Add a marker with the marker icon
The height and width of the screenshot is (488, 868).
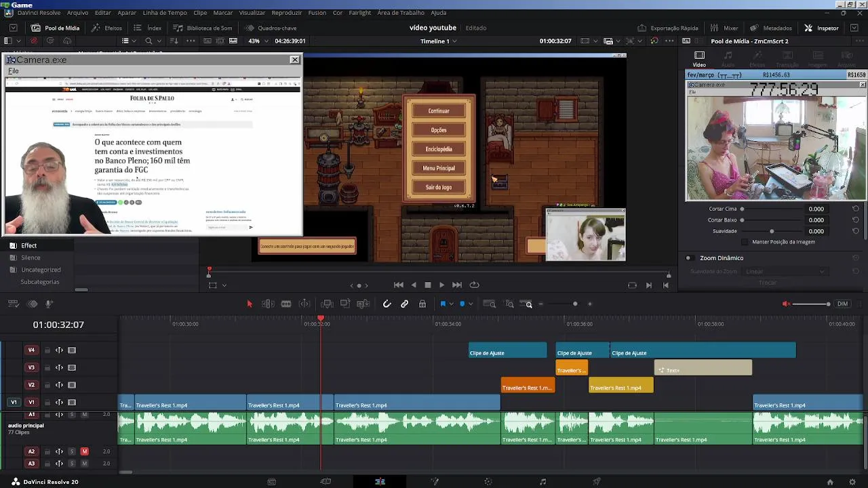point(462,304)
